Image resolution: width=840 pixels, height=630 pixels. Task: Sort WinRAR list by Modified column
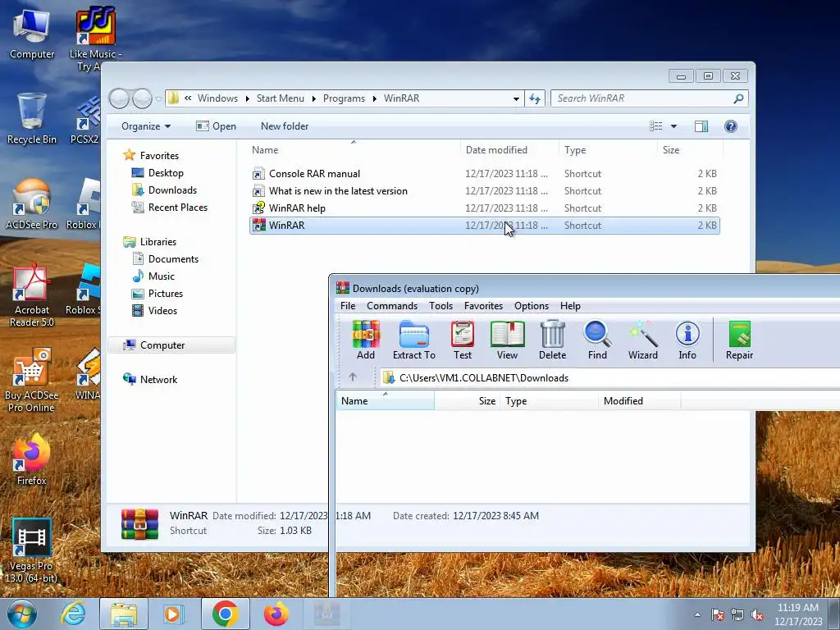(x=640, y=400)
